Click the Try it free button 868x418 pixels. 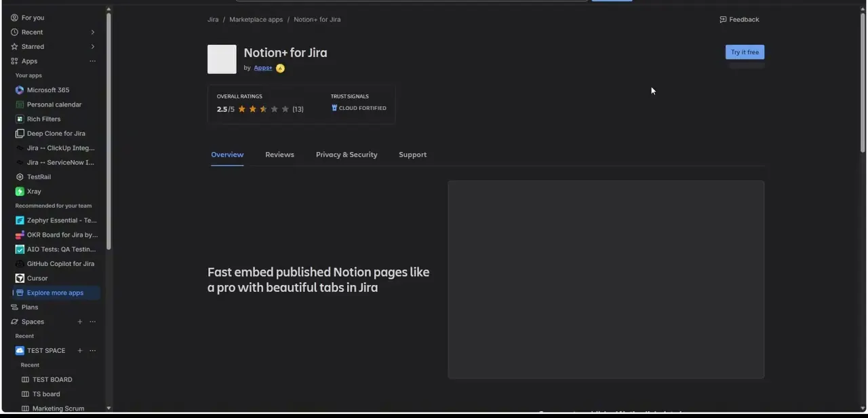pos(745,52)
